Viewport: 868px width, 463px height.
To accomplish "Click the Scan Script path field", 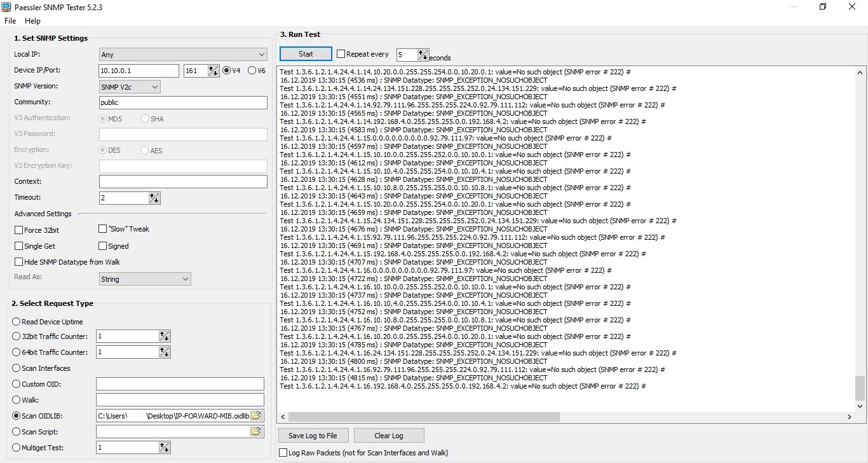I will pyautogui.click(x=173, y=432).
